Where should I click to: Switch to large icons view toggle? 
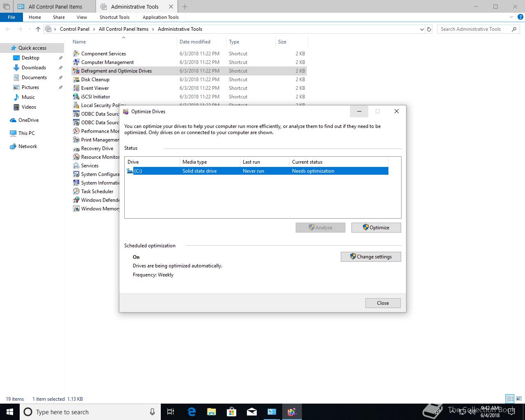(518, 399)
